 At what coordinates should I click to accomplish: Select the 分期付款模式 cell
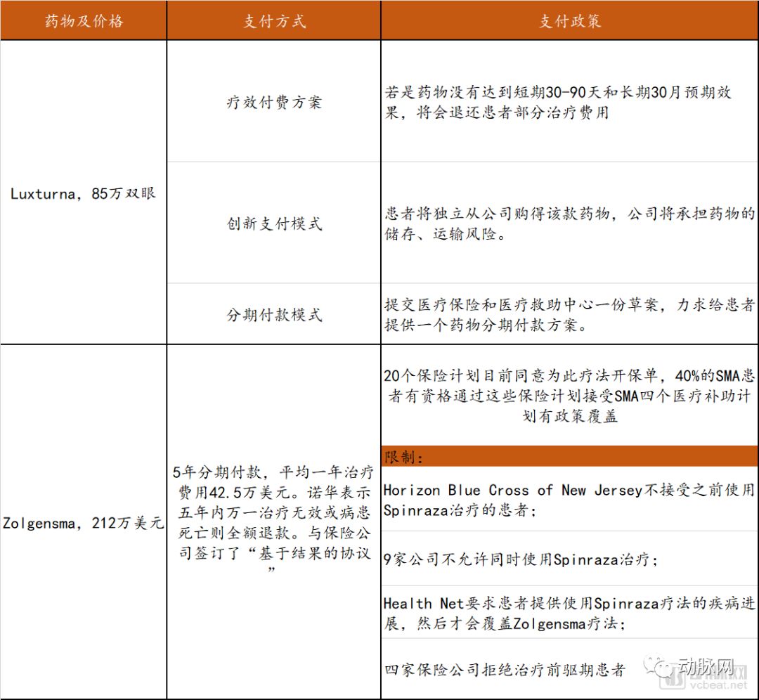point(274,314)
